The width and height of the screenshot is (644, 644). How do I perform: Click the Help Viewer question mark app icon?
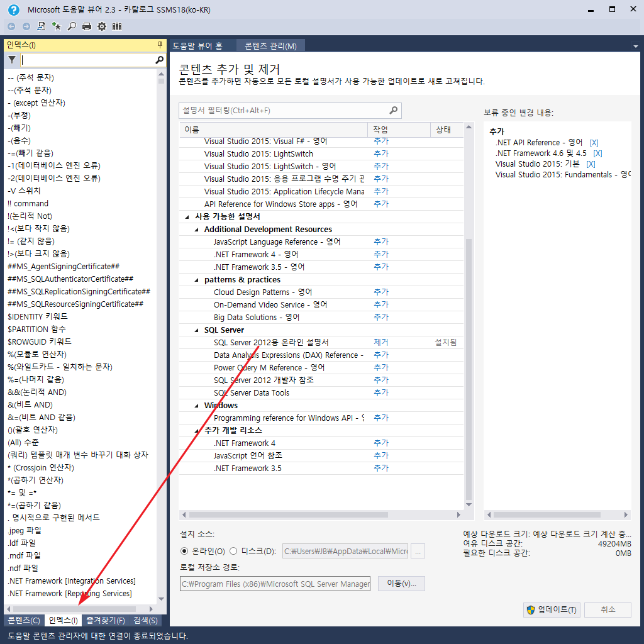pos(14,10)
